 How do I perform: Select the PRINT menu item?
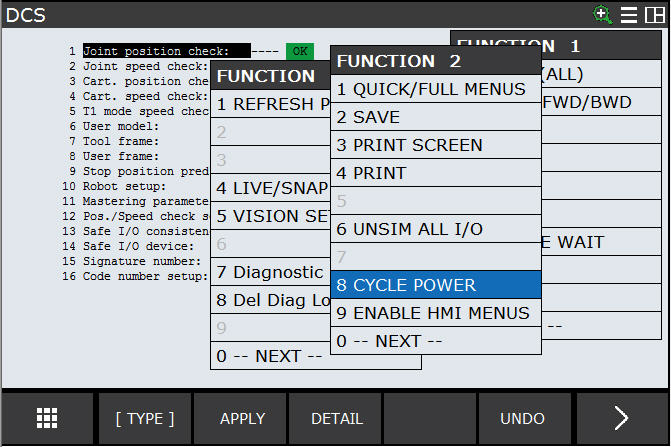coord(436,173)
